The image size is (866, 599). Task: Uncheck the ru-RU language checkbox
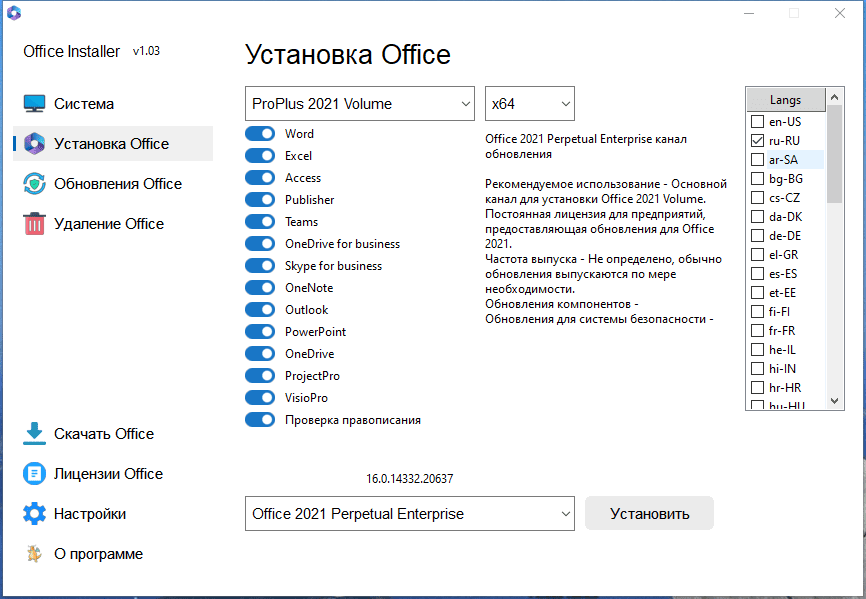click(x=758, y=140)
